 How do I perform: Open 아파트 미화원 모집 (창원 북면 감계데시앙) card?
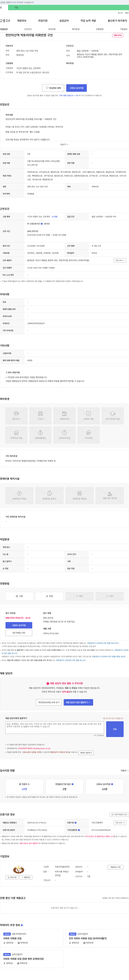click(32, 959)
